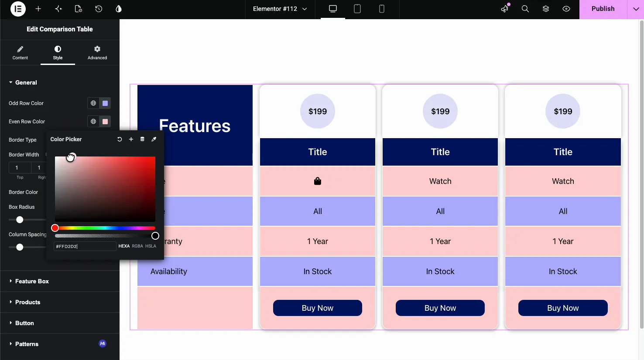Screen dimensions: 644x360
Task: Click the Box Radius slider handle
Action: [20, 220]
